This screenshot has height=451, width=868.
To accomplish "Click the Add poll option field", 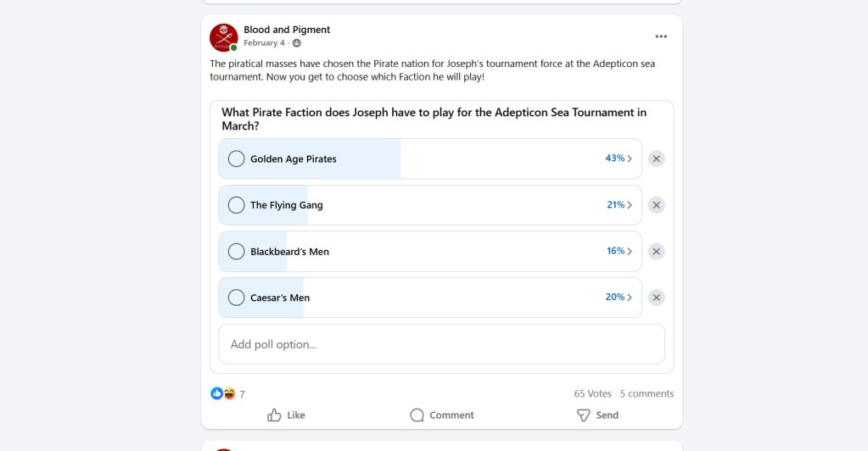I will 441,344.
